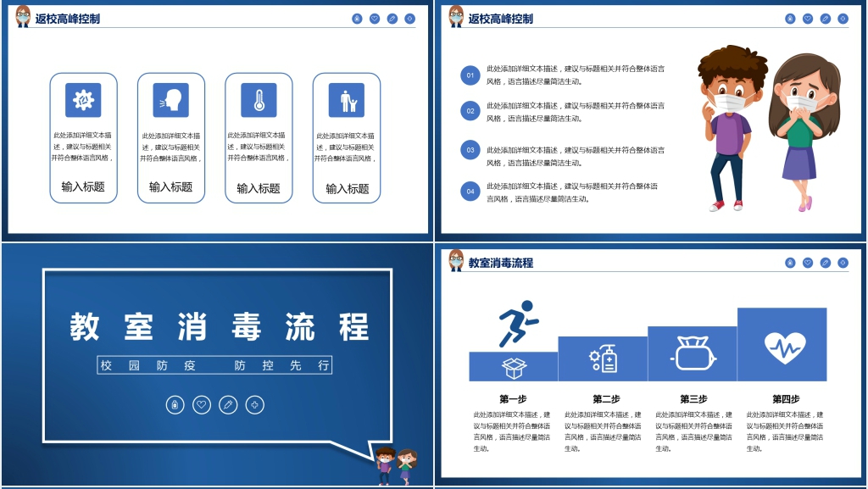Click the medical cross circle on blue title slide

[x=254, y=405]
